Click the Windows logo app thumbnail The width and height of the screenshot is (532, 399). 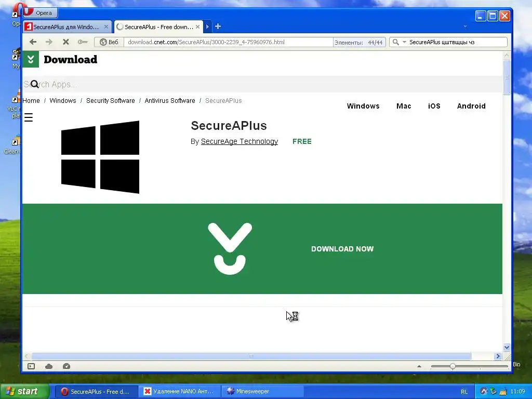click(x=100, y=157)
